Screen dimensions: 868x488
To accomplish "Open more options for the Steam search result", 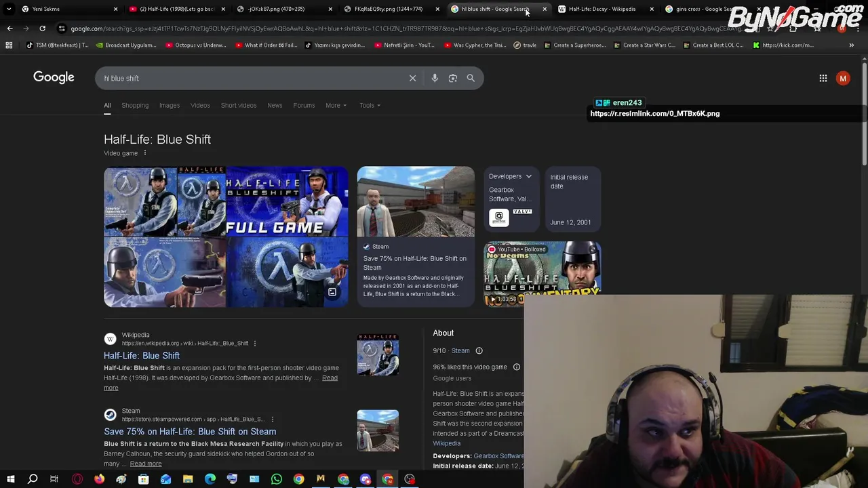I will pyautogui.click(x=273, y=419).
